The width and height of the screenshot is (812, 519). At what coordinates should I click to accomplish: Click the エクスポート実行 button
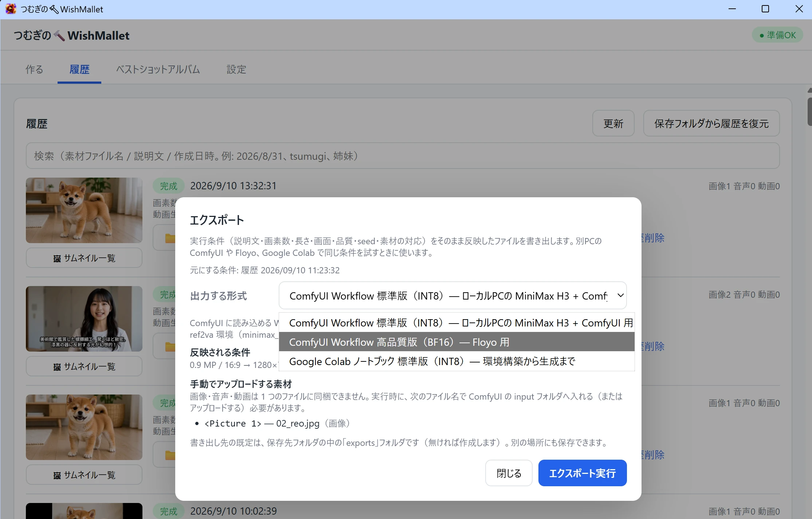pyautogui.click(x=582, y=473)
